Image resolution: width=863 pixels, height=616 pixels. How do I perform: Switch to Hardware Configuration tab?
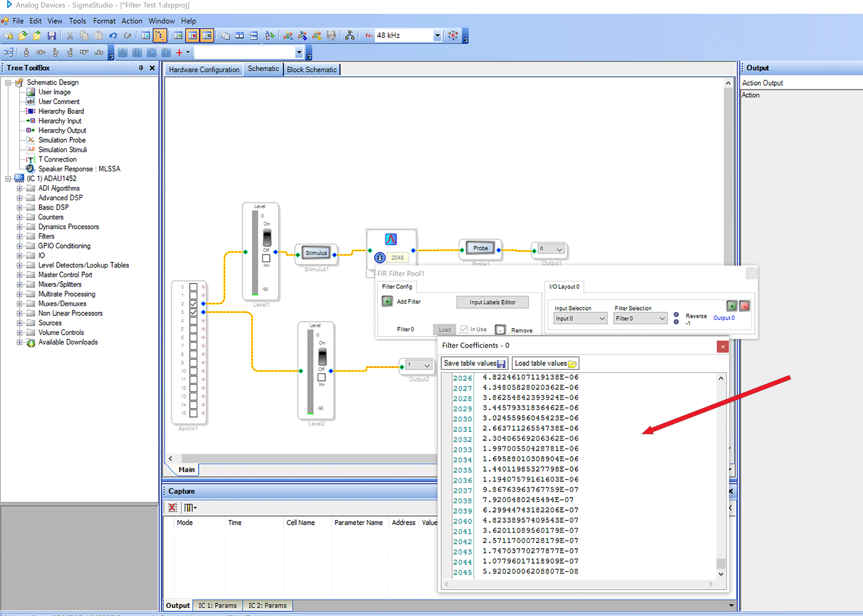tap(204, 70)
